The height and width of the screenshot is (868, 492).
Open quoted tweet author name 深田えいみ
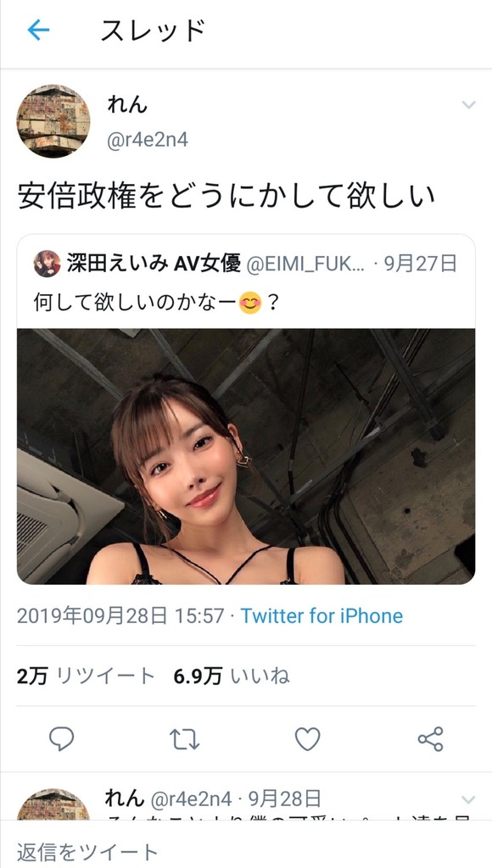[117, 264]
